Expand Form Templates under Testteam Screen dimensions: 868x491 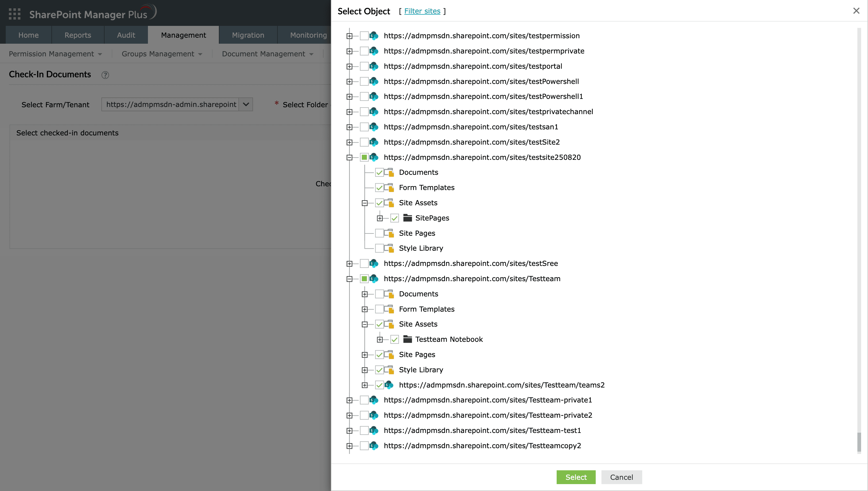click(x=364, y=309)
